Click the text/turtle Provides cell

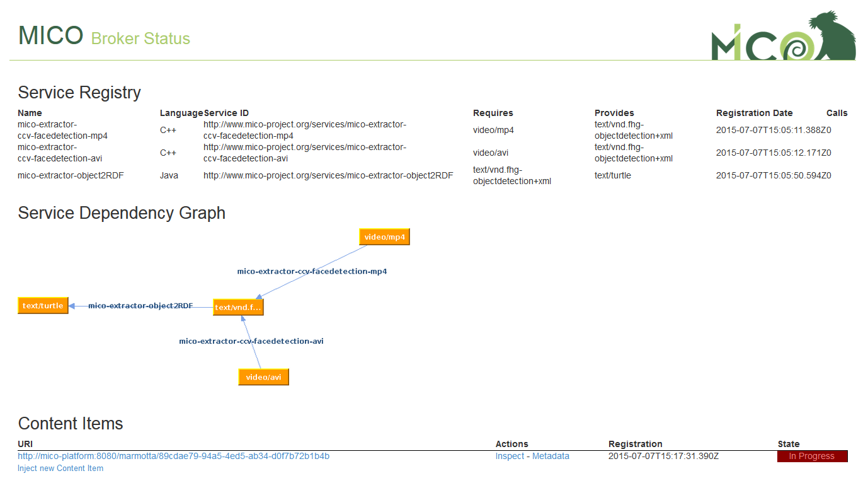(613, 175)
